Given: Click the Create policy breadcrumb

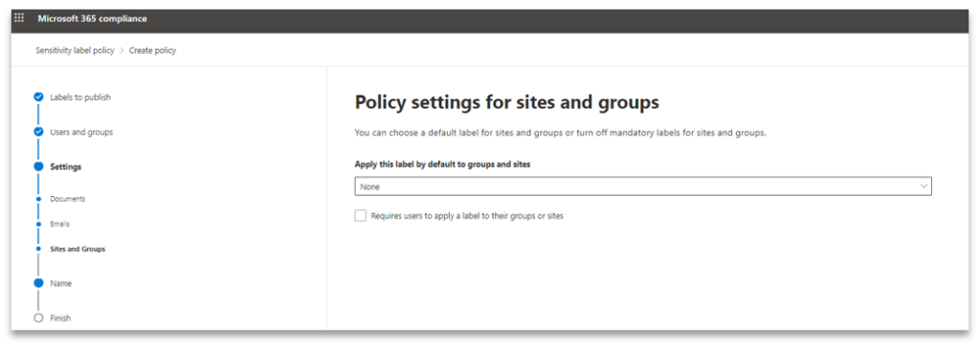Looking at the screenshot, I should coord(152,51).
